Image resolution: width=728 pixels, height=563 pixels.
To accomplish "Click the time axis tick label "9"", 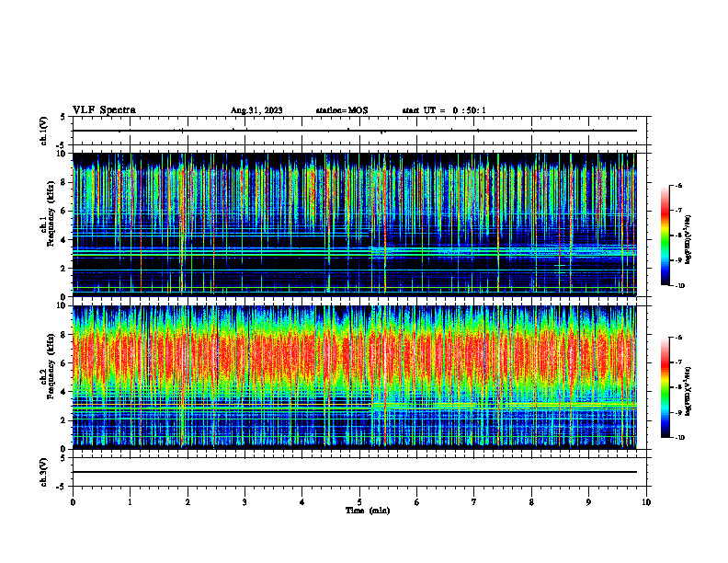I will 588,502.
